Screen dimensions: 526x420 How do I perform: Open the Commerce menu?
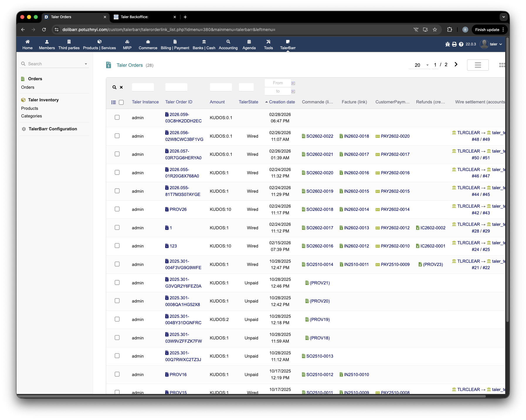148,45
